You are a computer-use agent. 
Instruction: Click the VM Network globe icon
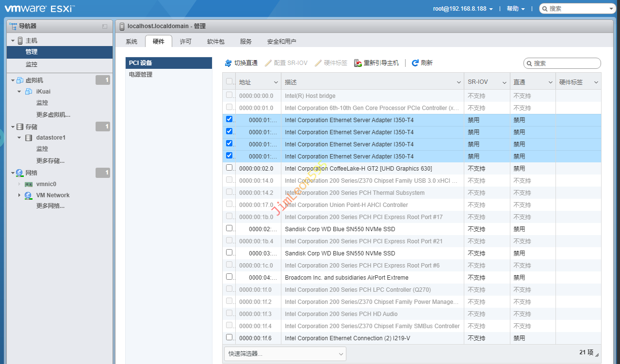[28, 195]
